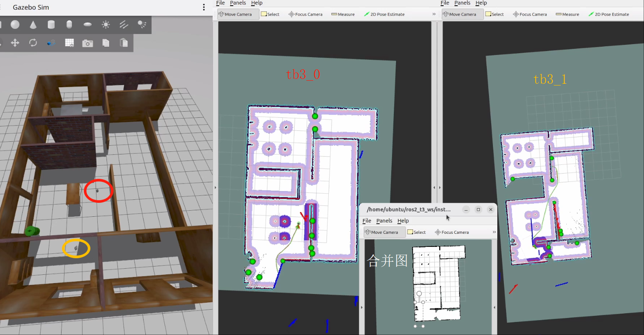Choose Focus Camera in the merged-map RViz window
Screen dimensions: 644x335
coord(452,232)
